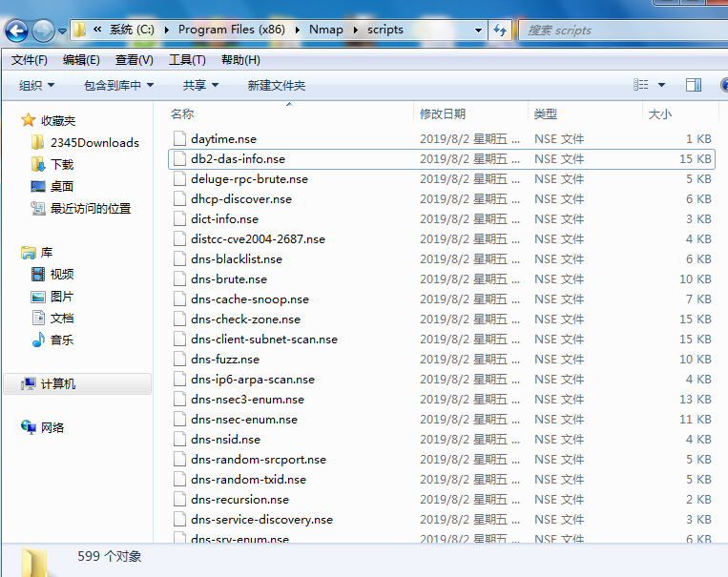Open the 查看(V) menu
This screenshot has width=728, height=577.
coord(135,60)
